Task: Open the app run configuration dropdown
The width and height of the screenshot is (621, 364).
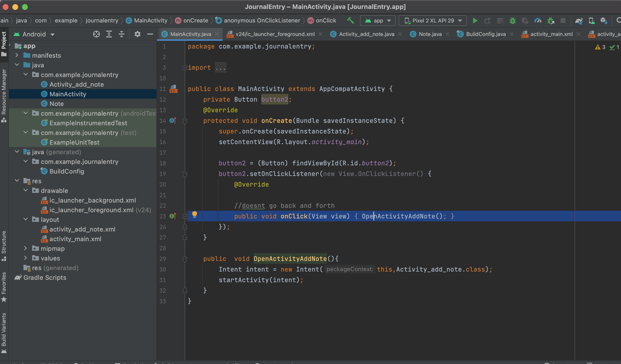Action: [378, 21]
